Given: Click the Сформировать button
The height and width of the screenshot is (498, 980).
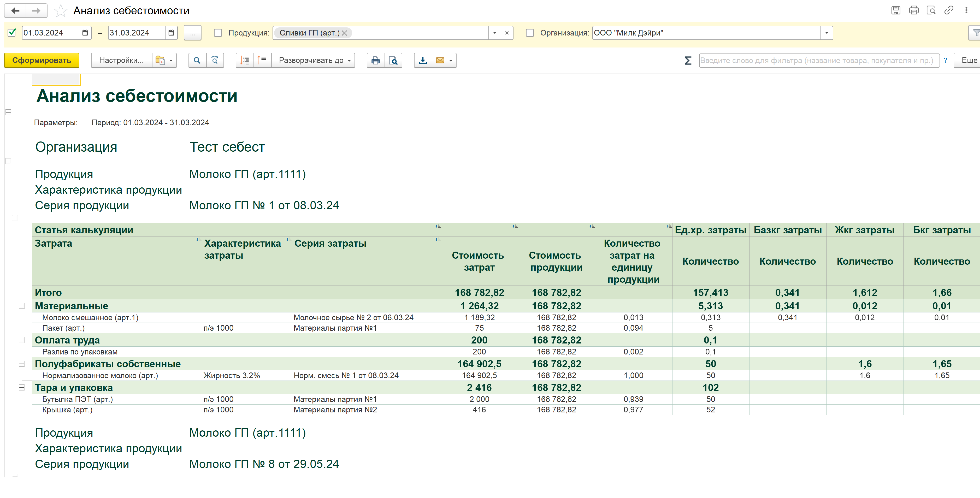Looking at the screenshot, I should 42,60.
